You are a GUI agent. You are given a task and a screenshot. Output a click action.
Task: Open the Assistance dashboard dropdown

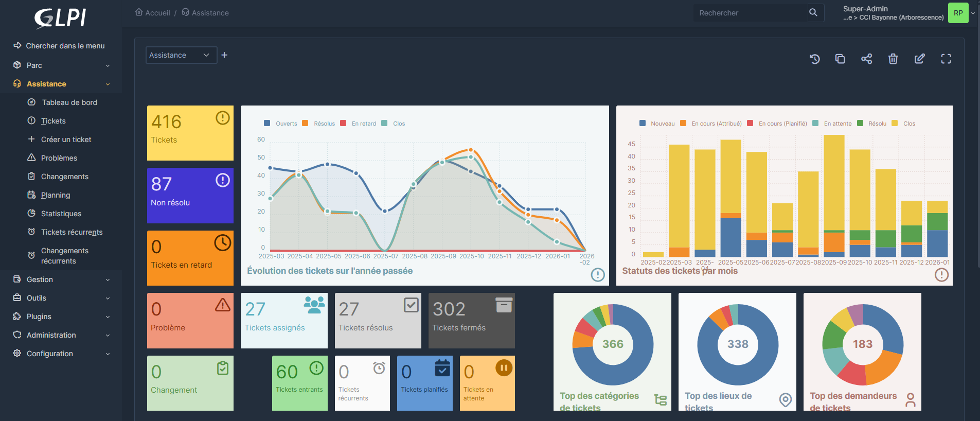pos(181,55)
